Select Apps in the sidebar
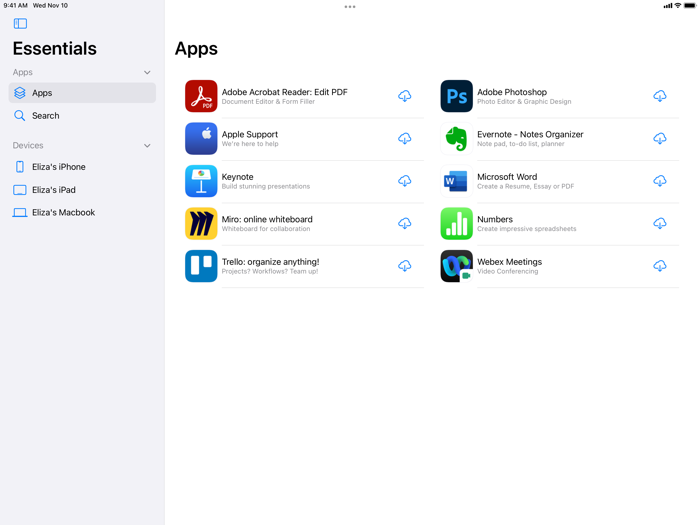This screenshot has height=525, width=700. click(82, 93)
